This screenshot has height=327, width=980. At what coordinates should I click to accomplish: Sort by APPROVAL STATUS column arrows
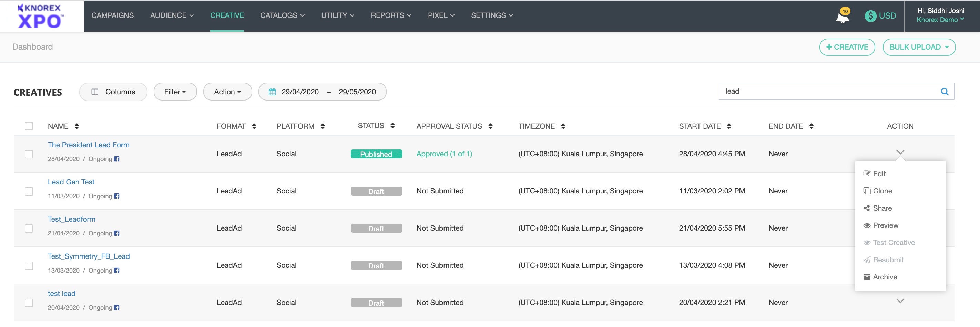click(490, 126)
